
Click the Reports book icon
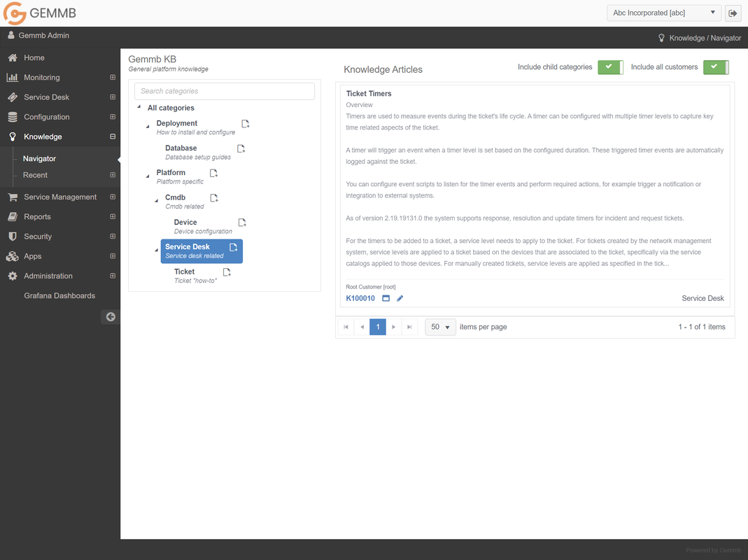[13, 217]
